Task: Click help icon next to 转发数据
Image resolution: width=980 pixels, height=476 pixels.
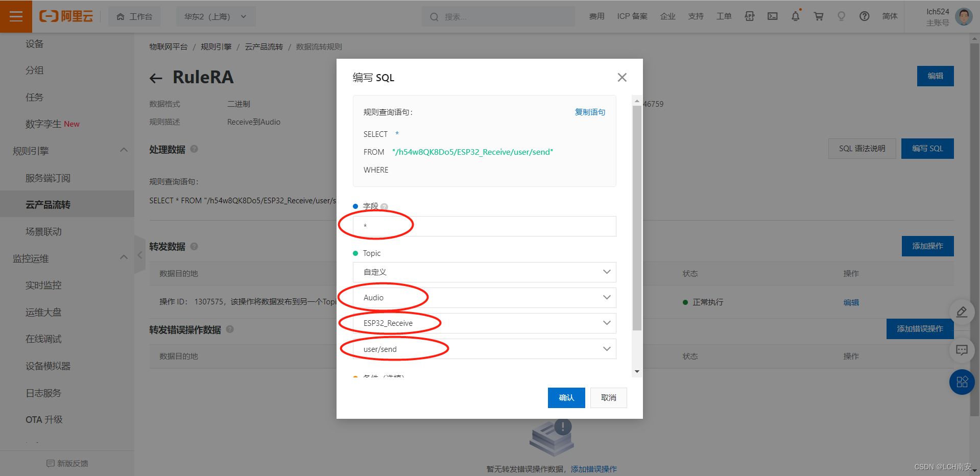Action: tap(194, 246)
